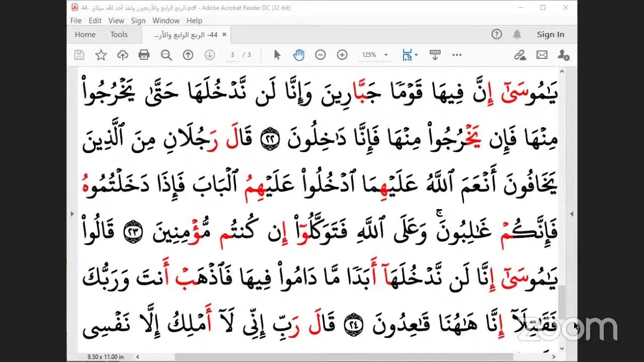Click the current page number field
The width and height of the screenshot is (644, 362).
pyautogui.click(x=232, y=55)
